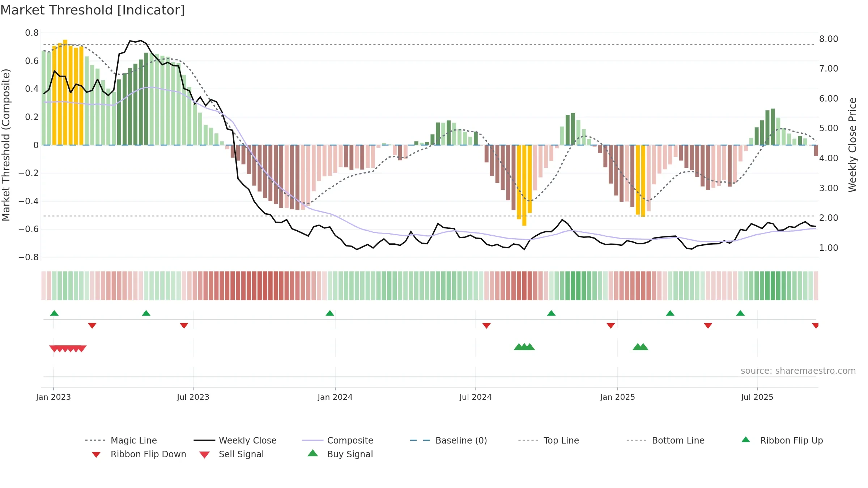Click the 3.00 price tick label
This screenshot has width=868, height=488.
tap(829, 188)
